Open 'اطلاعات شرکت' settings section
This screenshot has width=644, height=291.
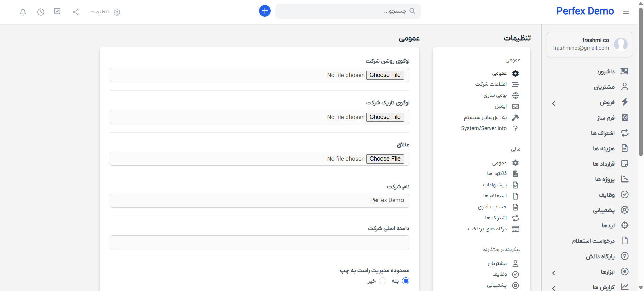491,84
